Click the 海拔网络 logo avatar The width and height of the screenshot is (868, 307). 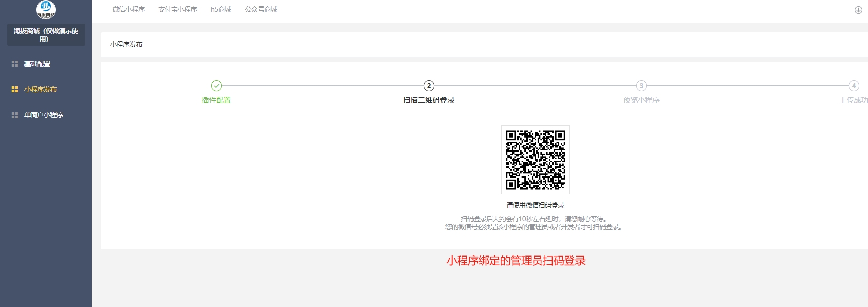click(46, 9)
